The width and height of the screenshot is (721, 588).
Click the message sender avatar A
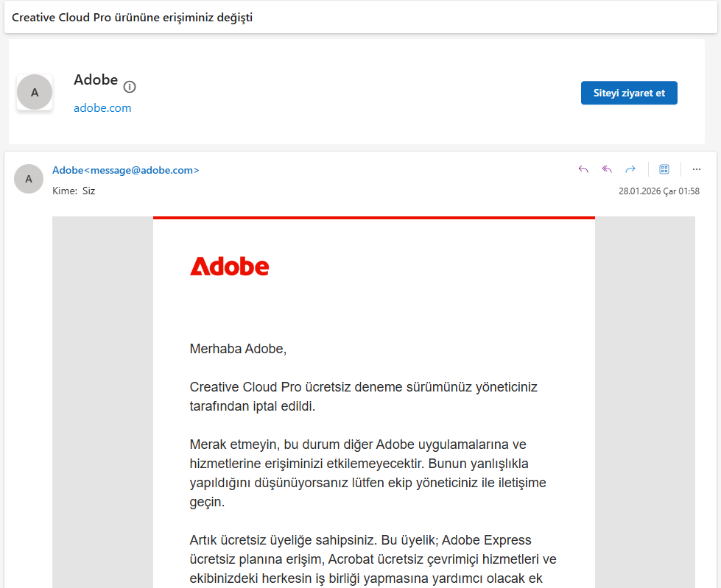pos(29,179)
